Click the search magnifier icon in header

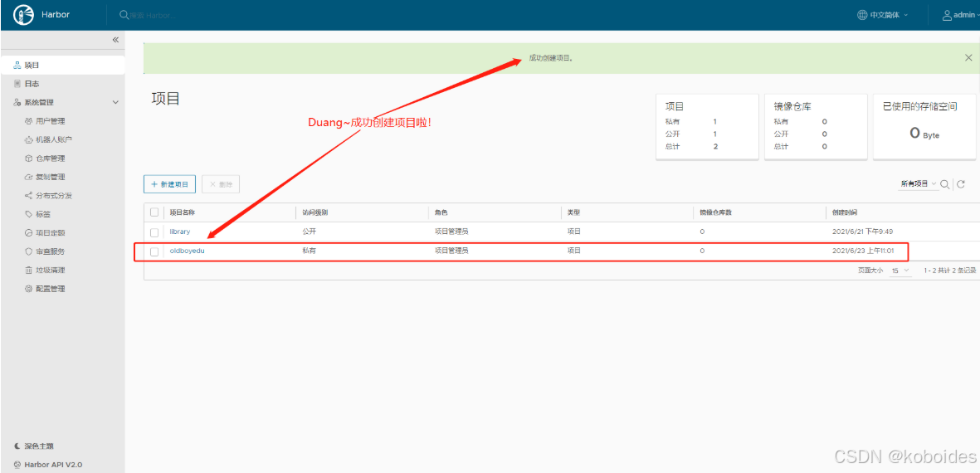124,14
